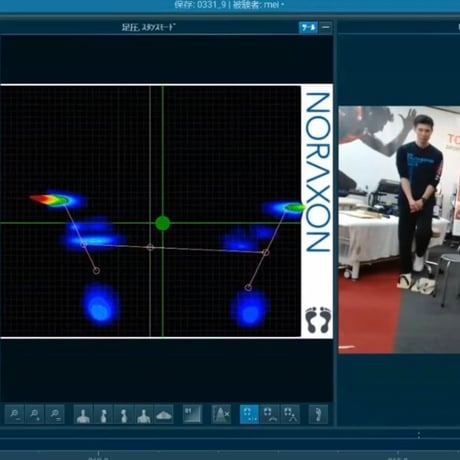Toggle the highlighted blue marker display button
The width and height of the screenshot is (460, 460).
[249, 414]
